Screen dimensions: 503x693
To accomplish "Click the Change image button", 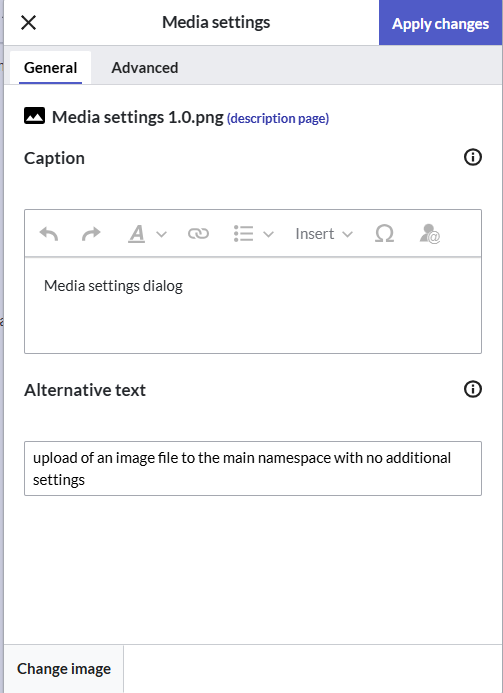I will click(x=64, y=669).
